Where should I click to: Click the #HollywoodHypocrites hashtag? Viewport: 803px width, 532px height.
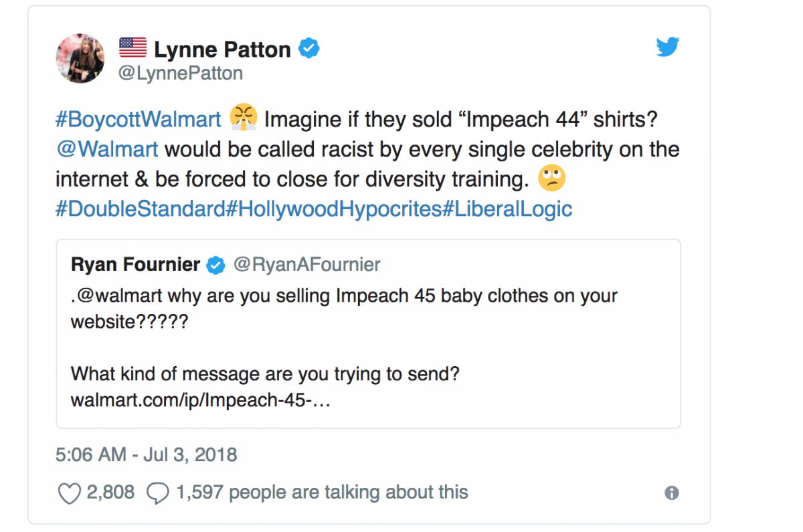point(332,208)
